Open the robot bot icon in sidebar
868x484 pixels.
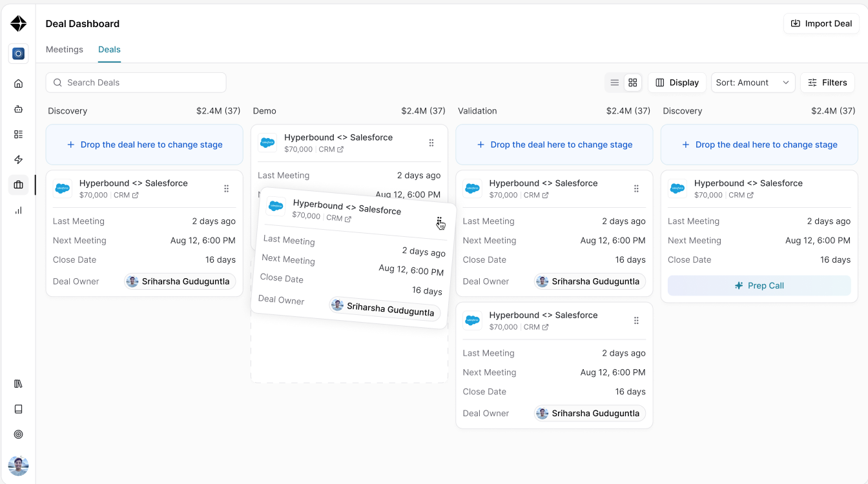point(18,109)
